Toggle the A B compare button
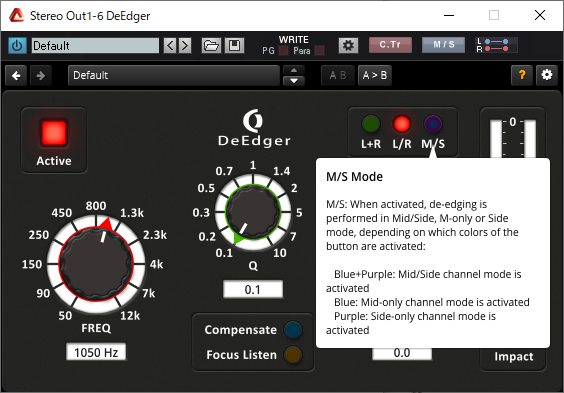Screen dimensions: 564x393 [x=338, y=75]
